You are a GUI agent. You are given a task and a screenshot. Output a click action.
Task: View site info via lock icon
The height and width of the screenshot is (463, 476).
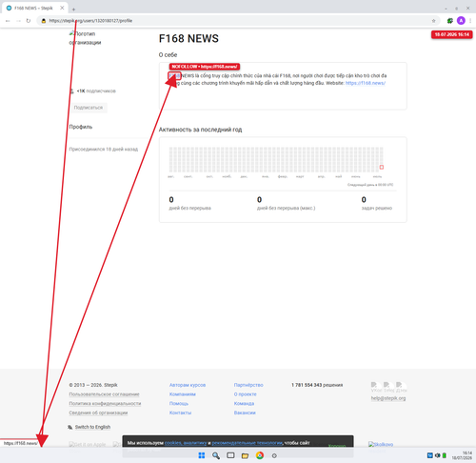44,21
